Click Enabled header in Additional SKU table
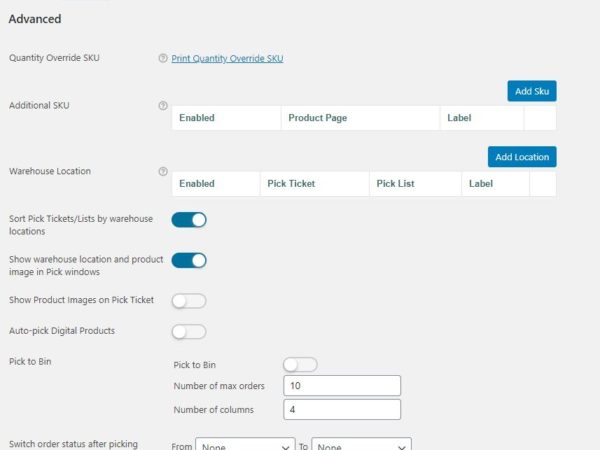600x450 pixels. 197,118
